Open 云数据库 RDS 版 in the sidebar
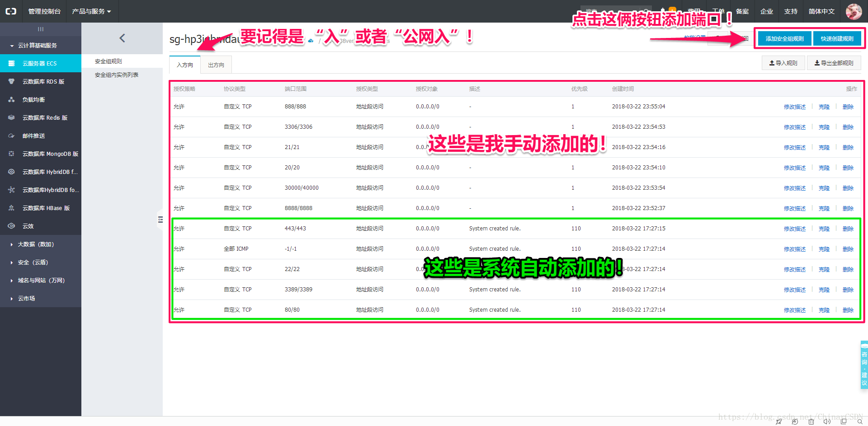Viewport: 868px width, 426px height. 41,82
